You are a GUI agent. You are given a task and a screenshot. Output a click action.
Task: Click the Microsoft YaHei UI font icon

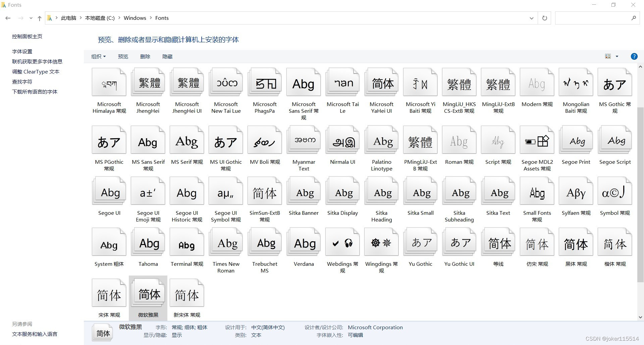(x=381, y=83)
